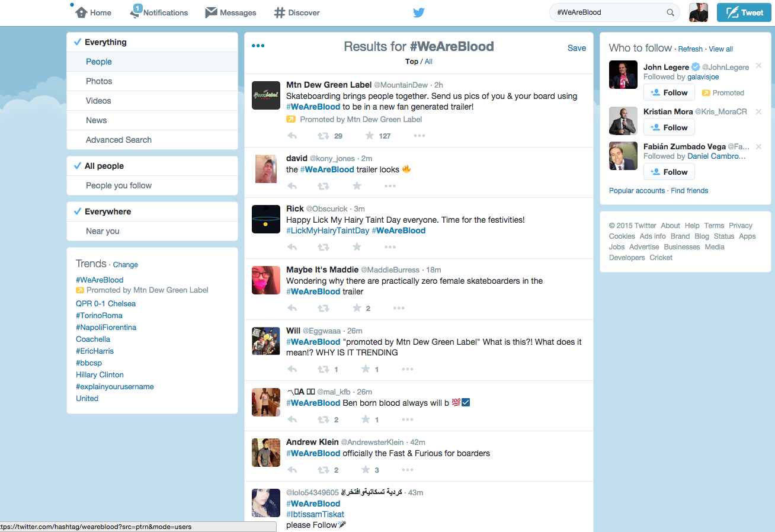Image resolution: width=775 pixels, height=532 pixels.
Task: Select the Everywhere location filter
Action: (x=152, y=211)
